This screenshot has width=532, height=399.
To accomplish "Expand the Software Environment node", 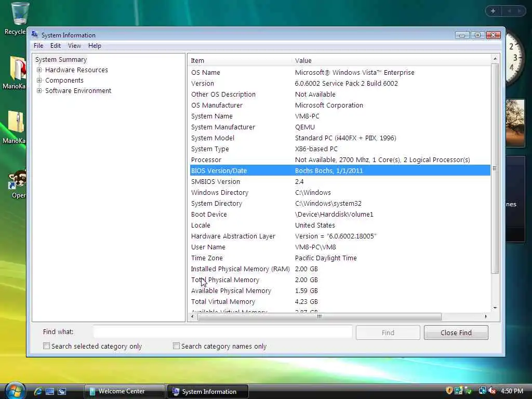I will coord(39,90).
